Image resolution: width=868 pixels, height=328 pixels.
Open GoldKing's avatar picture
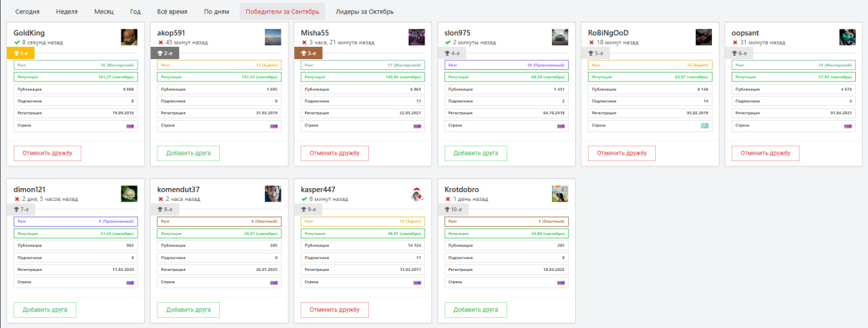(129, 37)
